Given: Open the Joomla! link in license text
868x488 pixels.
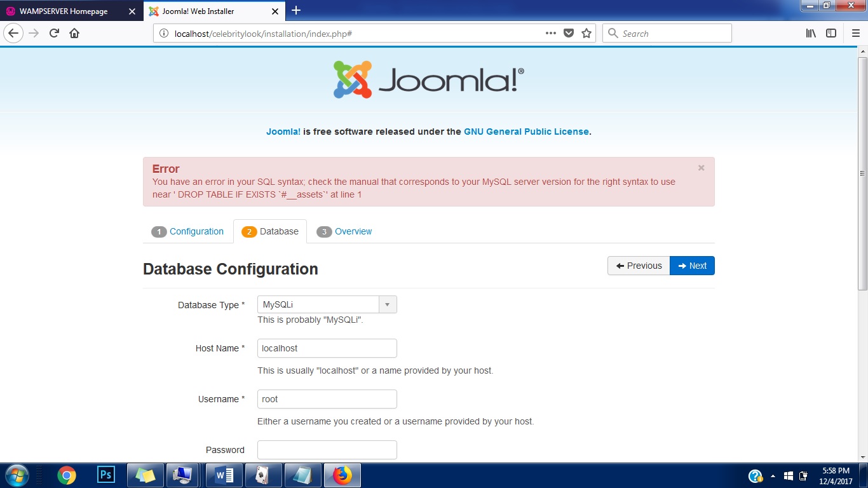Looking at the screenshot, I should [283, 132].
